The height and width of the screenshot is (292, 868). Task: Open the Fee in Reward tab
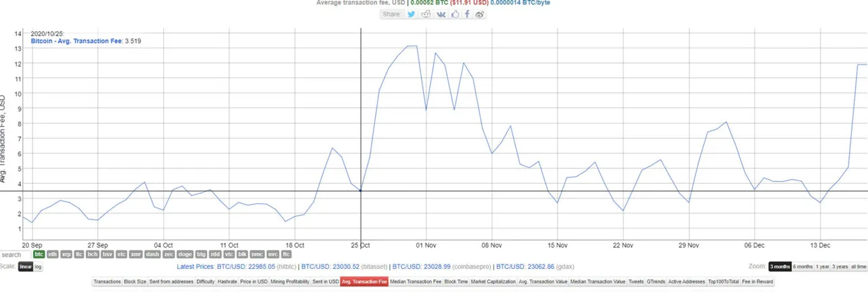click(x=757, y=281)
